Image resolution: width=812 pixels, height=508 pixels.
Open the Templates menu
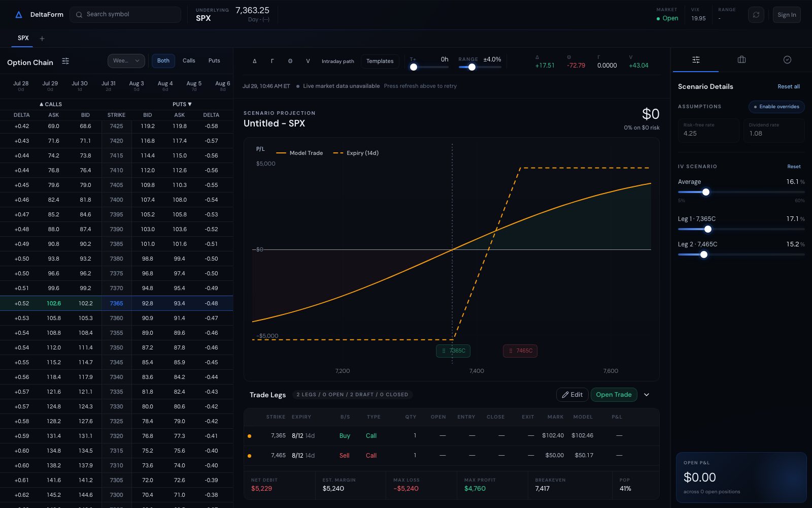point(380,61)
